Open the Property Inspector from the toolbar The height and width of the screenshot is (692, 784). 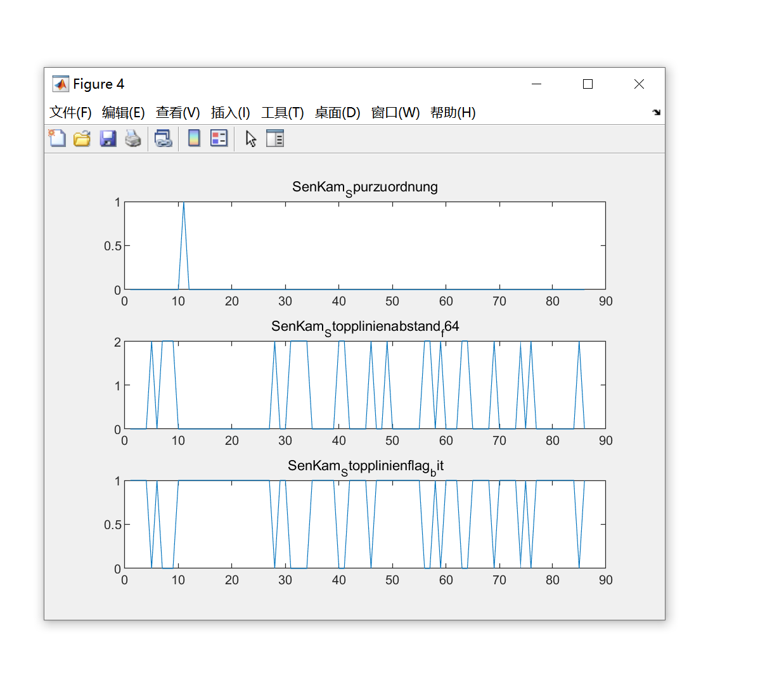(275, 138)
